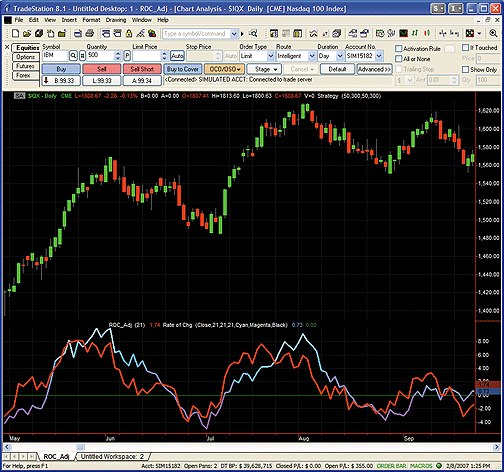Viewport: 504px width, 472px height.
Task: Click the New document icon in toolbar
Action: [15, 33]
